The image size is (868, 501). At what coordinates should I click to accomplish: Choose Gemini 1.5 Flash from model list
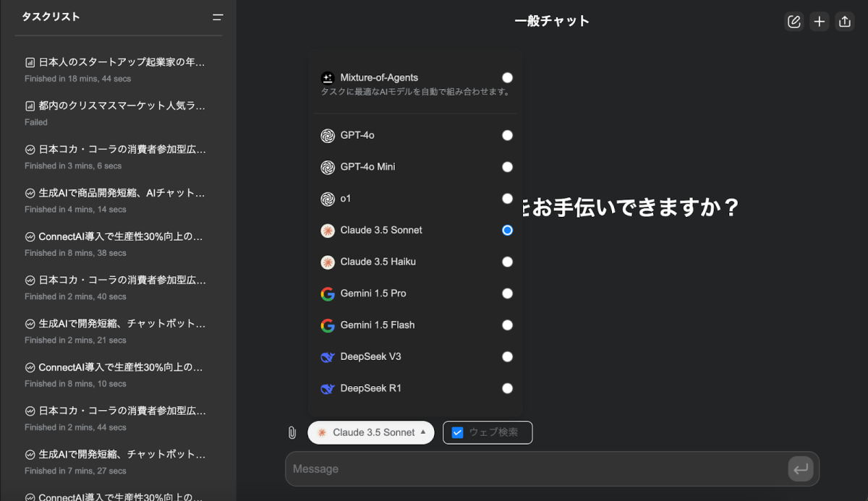coord(377,325)
